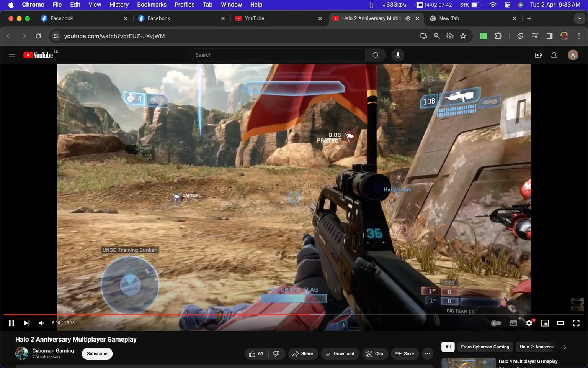View site information icon

(x=56, y=36)
